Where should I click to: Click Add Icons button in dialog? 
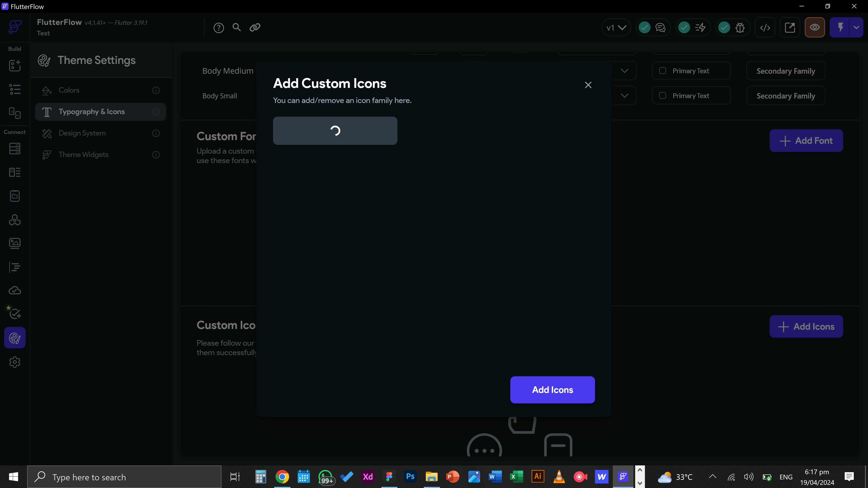pos(552,390)
